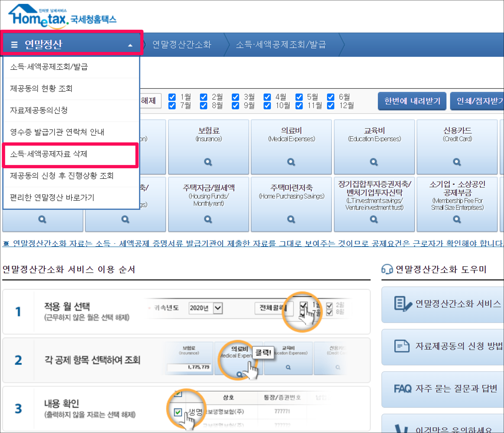This screenshot has width=504, height=433.
Task: Toggle the 12월 month checkbox
Action: point(331,106)
